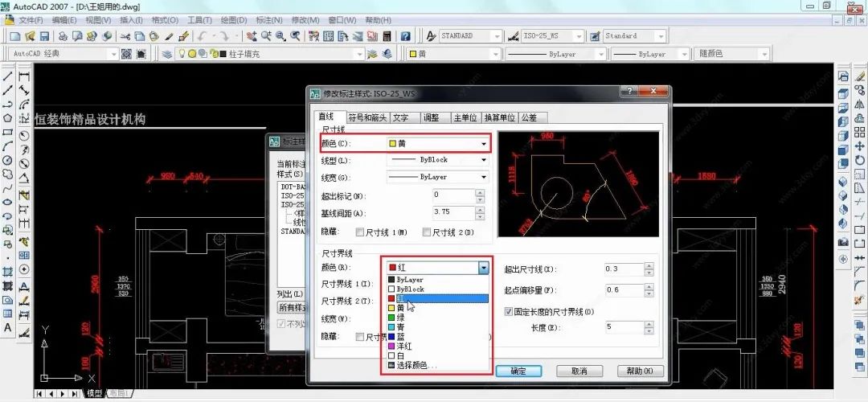Click the 帮助(H) dialog button
Screen dimensions: 868x402
640,371
